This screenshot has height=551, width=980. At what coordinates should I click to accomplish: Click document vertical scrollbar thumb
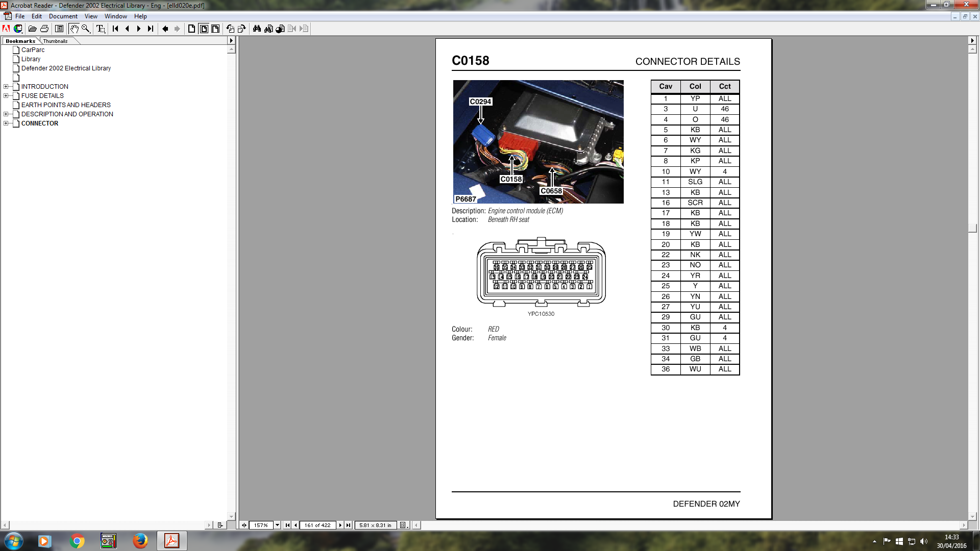tap(972, 228)
